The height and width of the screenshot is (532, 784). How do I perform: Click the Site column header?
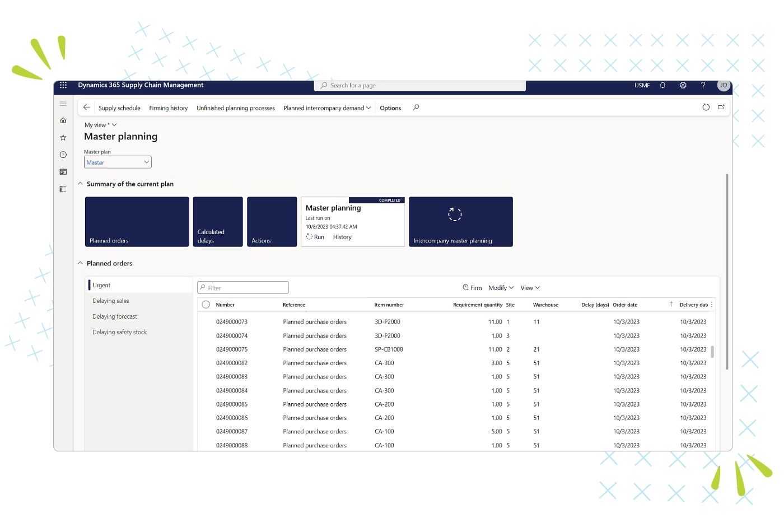pyautogui.click(x=510, y=305)
